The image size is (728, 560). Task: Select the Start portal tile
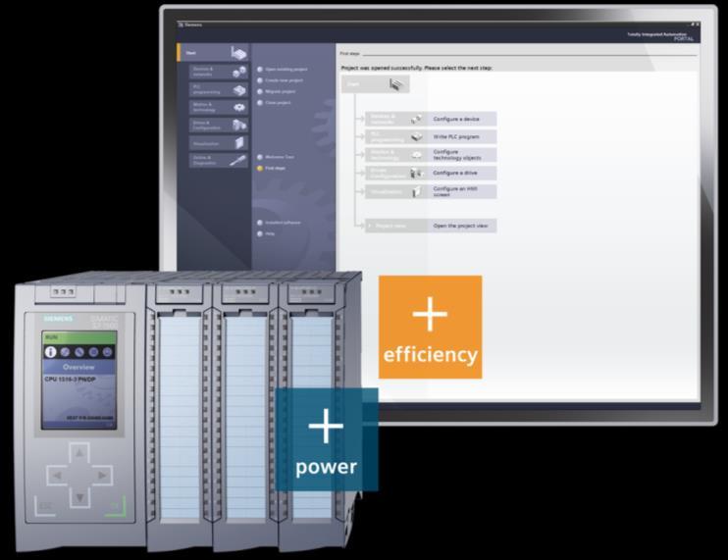(x=213, y=53)
